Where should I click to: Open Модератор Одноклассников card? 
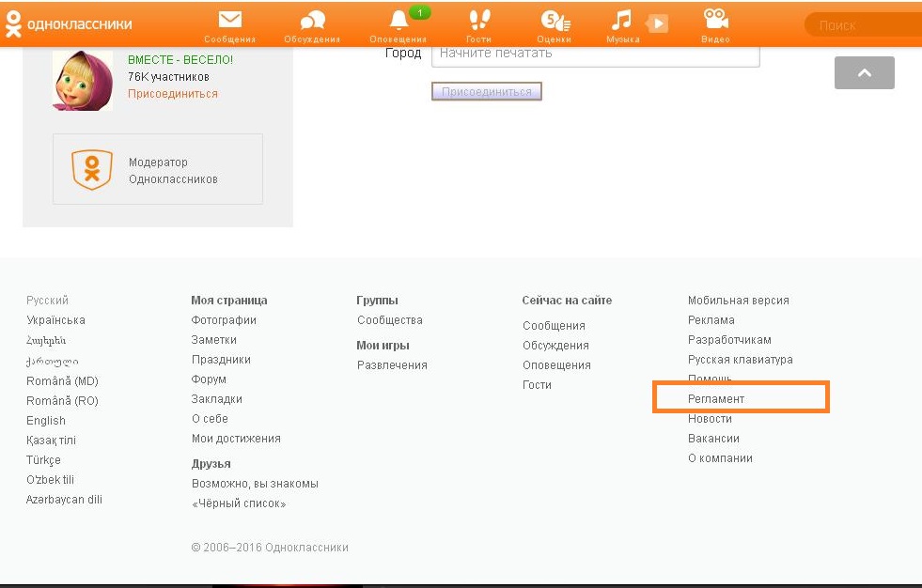157,169
